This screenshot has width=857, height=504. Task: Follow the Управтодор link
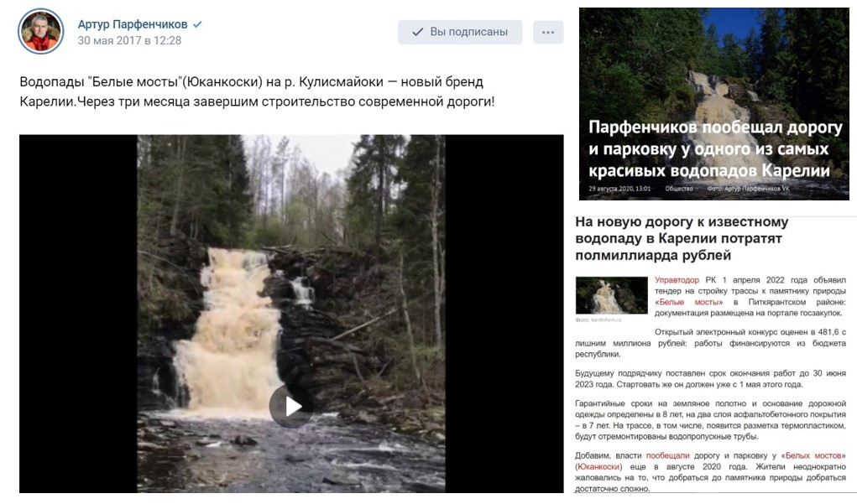677,280
